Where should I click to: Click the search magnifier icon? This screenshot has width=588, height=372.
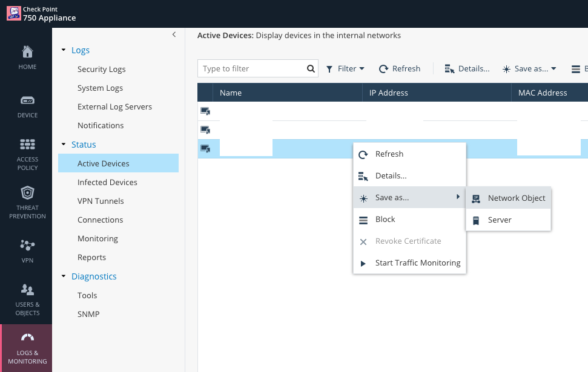click(311, 68)
